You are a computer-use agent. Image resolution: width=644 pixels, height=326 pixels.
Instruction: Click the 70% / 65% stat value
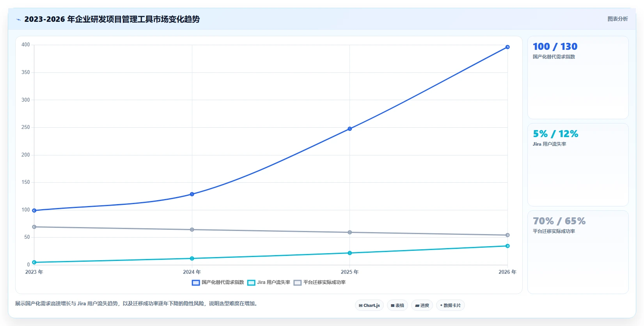[x=559, y=221]
